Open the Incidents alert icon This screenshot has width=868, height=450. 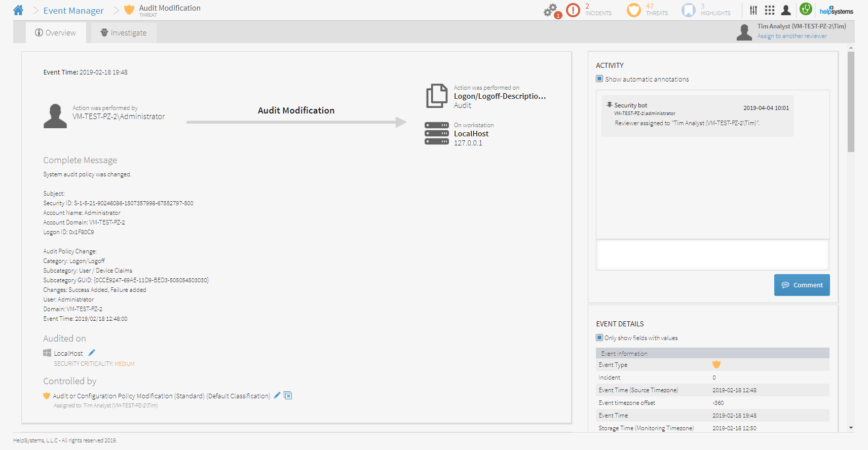573,10
